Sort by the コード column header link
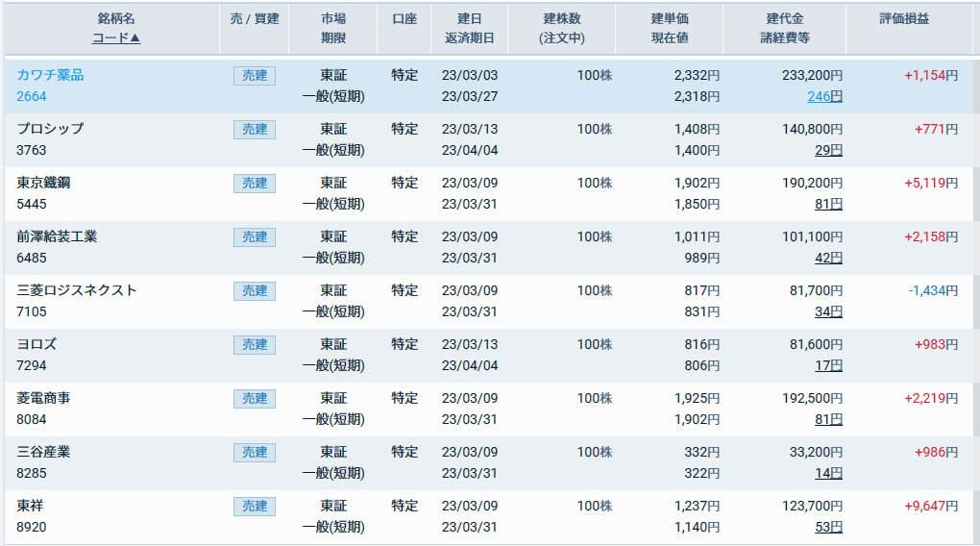 coord(116,38)
